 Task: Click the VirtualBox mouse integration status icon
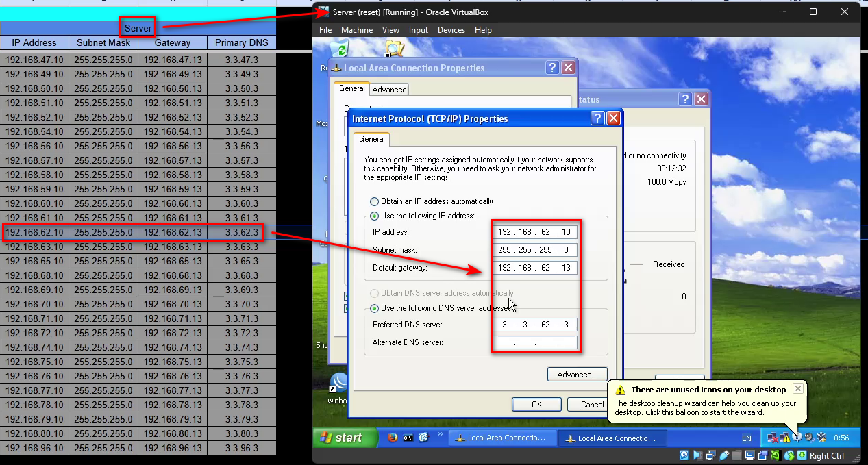pos(789,455)
